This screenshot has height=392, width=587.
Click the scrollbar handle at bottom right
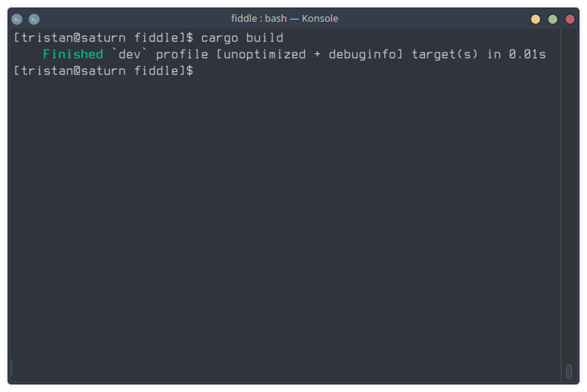click(x=569, y=372)
